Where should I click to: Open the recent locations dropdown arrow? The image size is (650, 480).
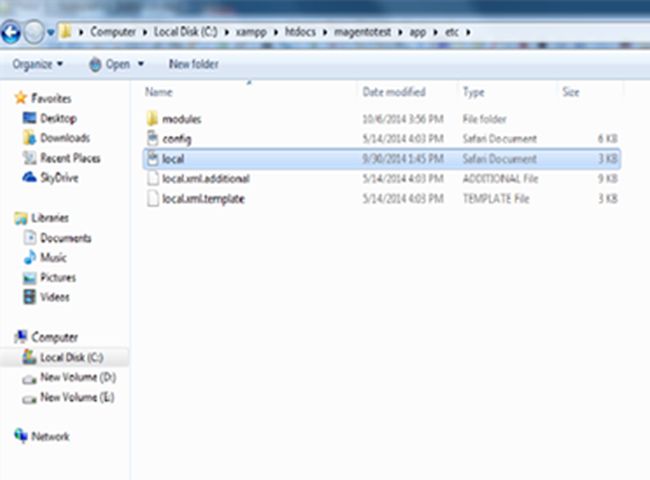[x=50, y=32]
